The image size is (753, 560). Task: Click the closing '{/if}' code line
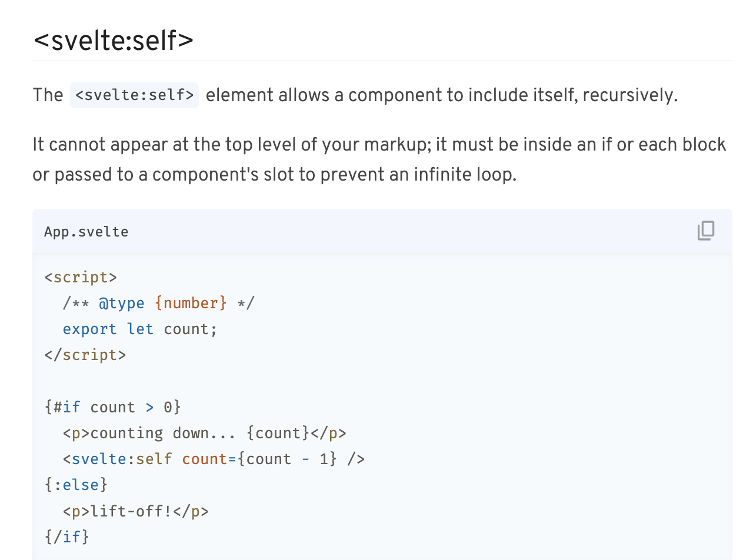[x=66, y=536]
